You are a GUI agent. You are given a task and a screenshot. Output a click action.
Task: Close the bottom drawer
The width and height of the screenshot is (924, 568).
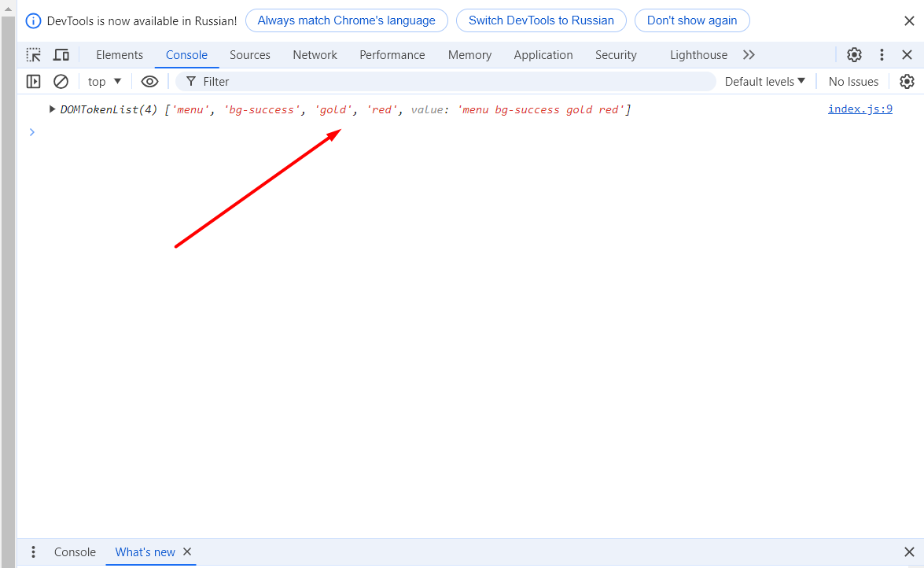(x=909, y=552)
